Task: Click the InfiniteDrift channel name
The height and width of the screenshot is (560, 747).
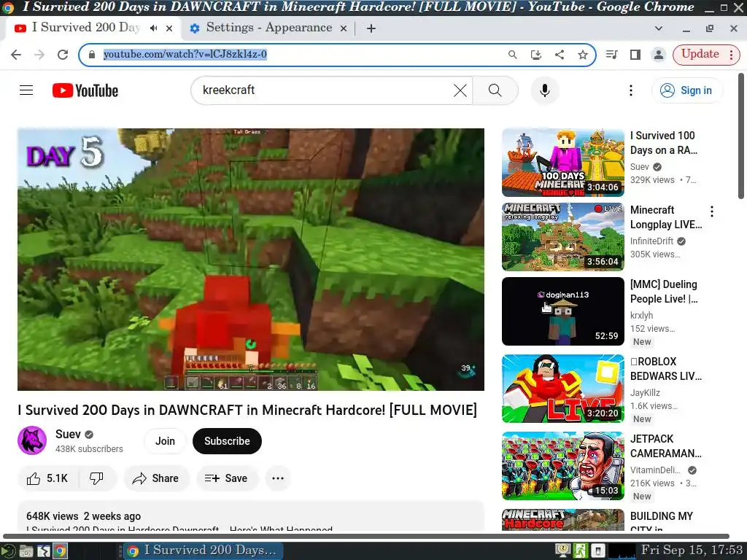Action: [x=651, y=241]
